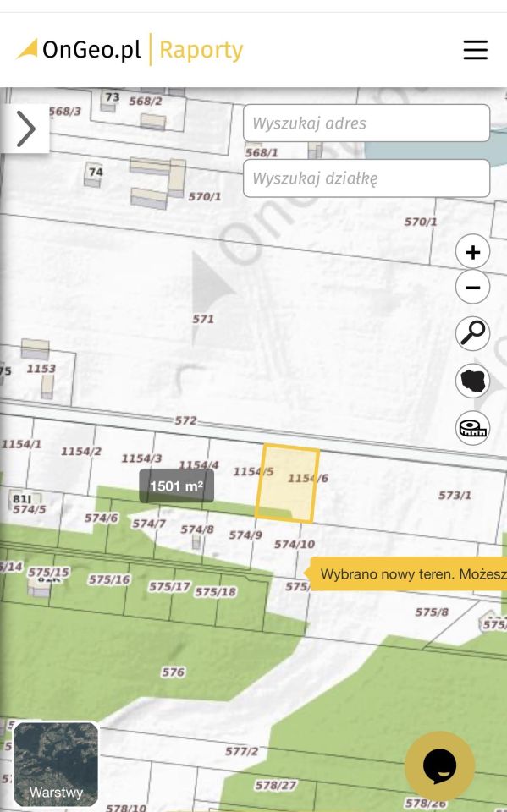This screenshot has height=812, width=507.
Task: Select parcel 571 on the map
Action: tap(202, 319)
